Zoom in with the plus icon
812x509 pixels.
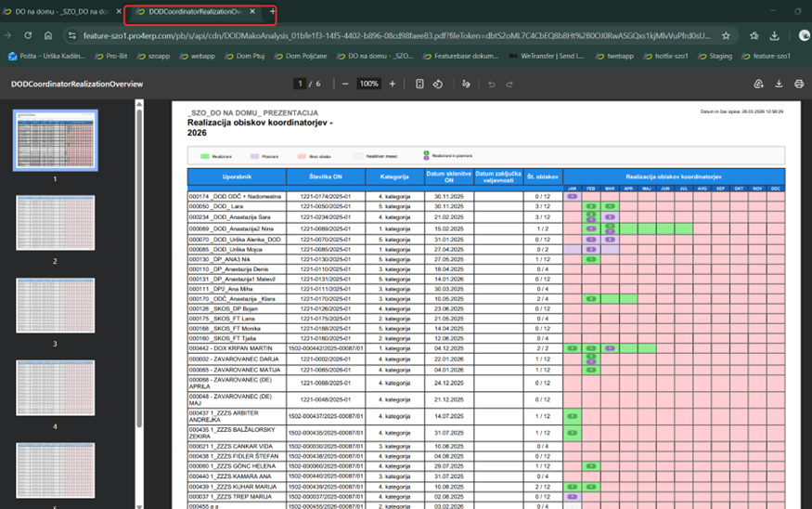392,84
